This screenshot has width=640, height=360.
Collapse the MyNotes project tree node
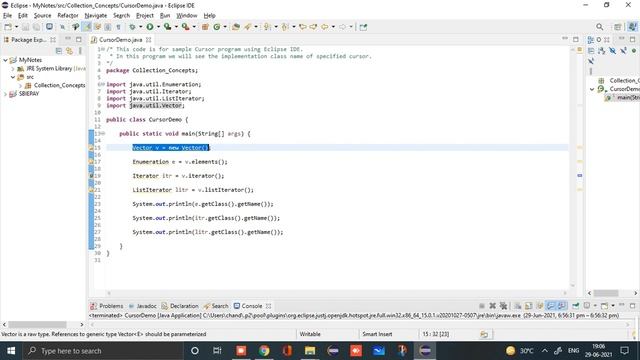click(x=5, y=60)
